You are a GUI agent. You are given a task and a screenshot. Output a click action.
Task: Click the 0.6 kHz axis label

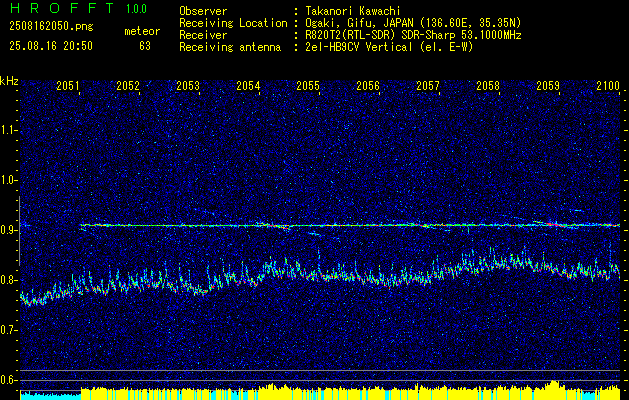8,380
